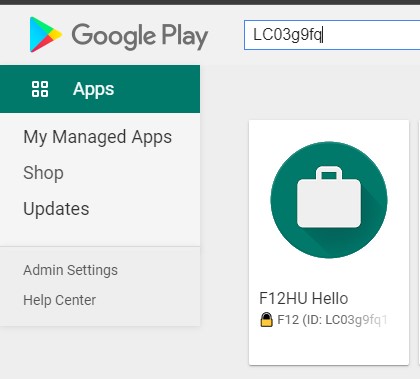The width and height of the screenshot is (420, 379).
Task: Click the Apps grid icon in sidebar
Action: click(x=40, y=89)
